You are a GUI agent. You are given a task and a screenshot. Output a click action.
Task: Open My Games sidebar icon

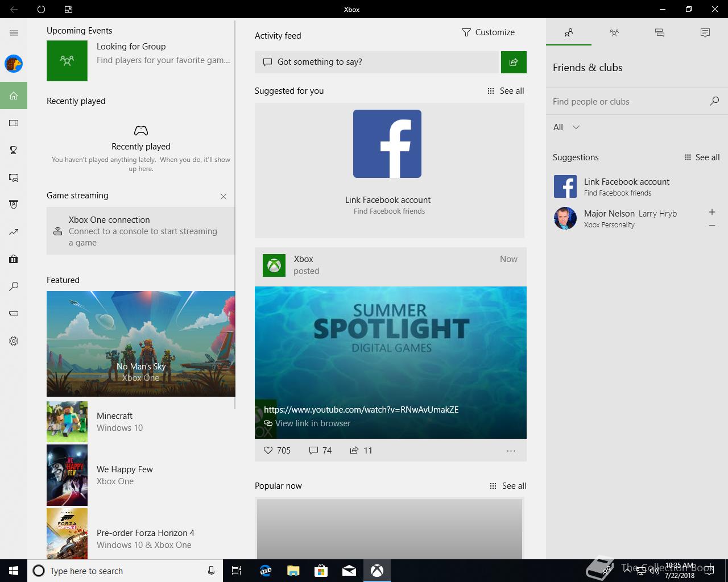pyautogui.click(x=14, y=123)
